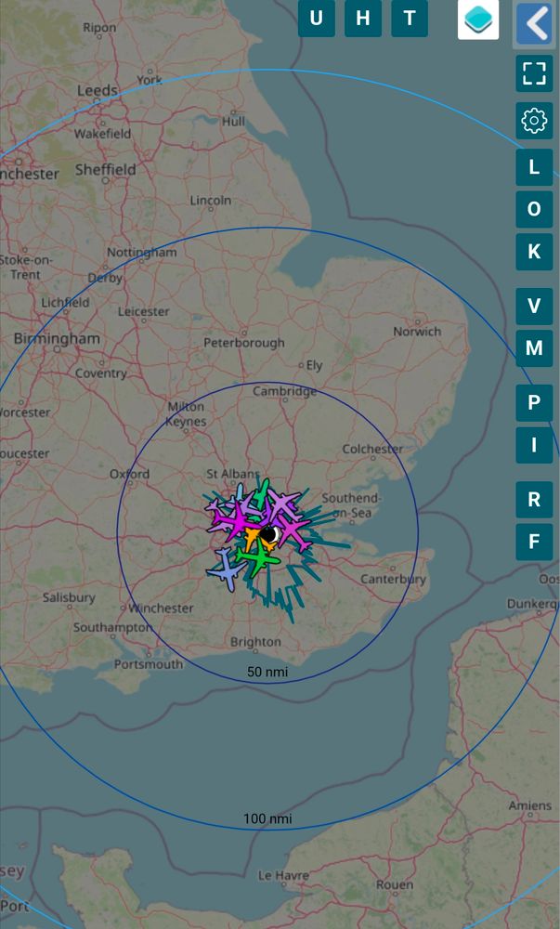Open the map layers switcher
Screen dimensions: 560x929
tap(478, 20)
